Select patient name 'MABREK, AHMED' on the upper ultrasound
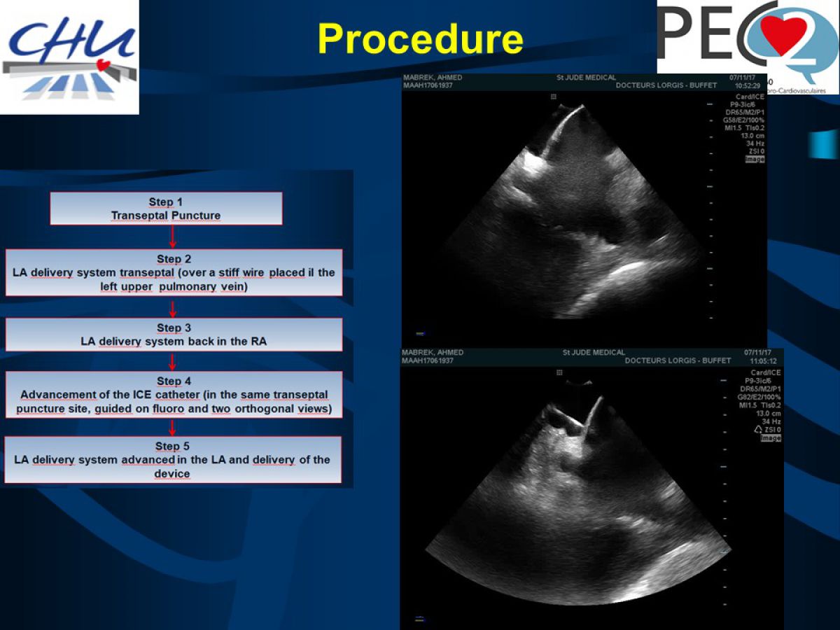This screenshot has height=630, width=840. [433, 78]
